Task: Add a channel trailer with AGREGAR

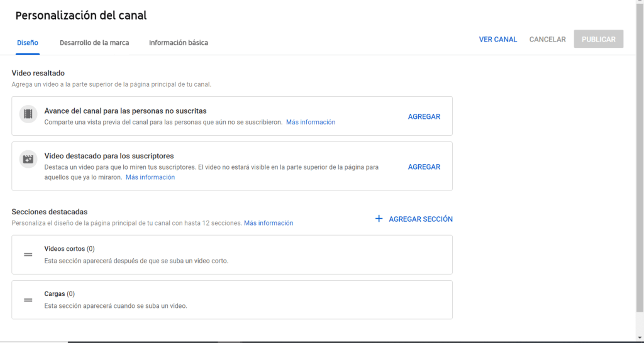Action: tap(424, 117)
